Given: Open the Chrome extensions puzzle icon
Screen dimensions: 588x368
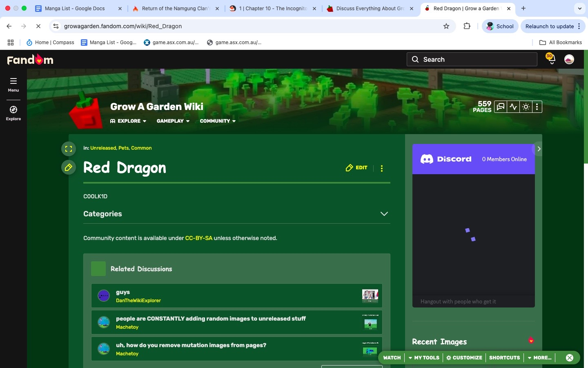Looking at the screenshot, I should 467,26.
